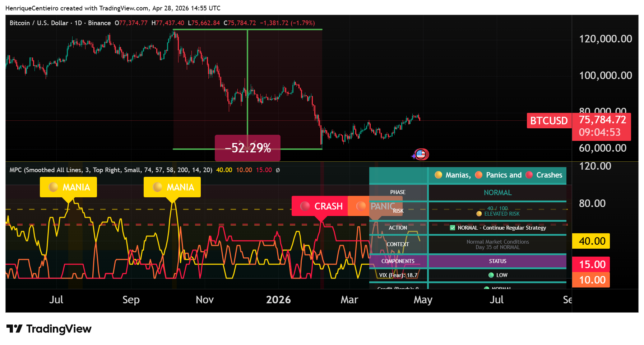Click the Nov label on time axis

(x=205, y=300)
